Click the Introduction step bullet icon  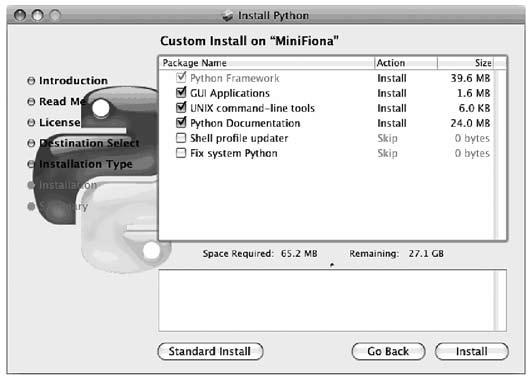pos(31,81)
